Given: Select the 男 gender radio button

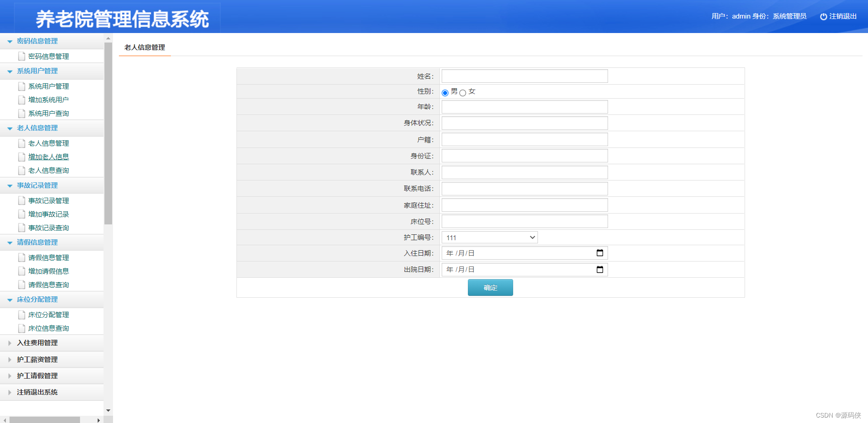Looking at the screenshot, I should [445, 93].
